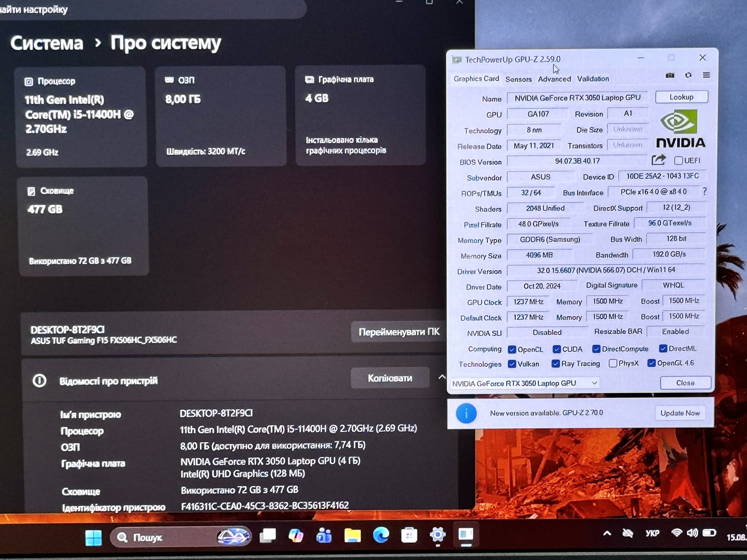747x560 pixels.
Task: Click the GPU-Z title bar app icon
Action: click(457, 60)
